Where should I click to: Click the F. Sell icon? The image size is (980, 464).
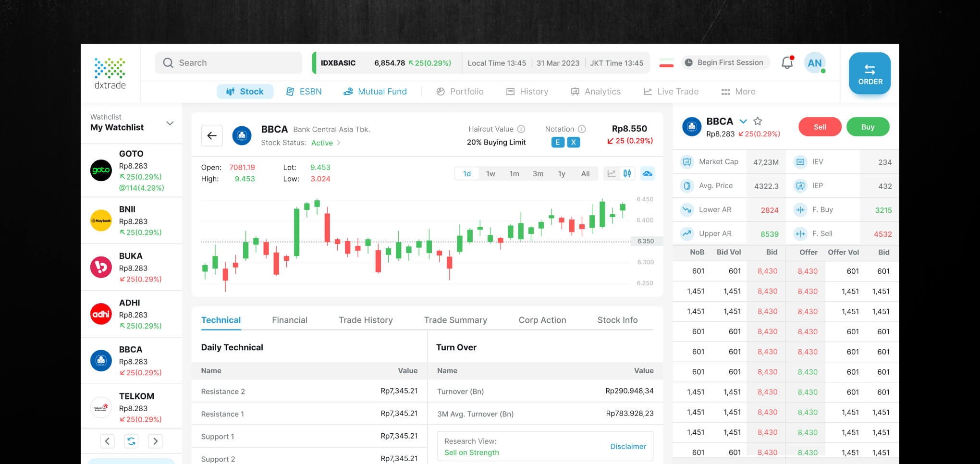click(800, 234)
